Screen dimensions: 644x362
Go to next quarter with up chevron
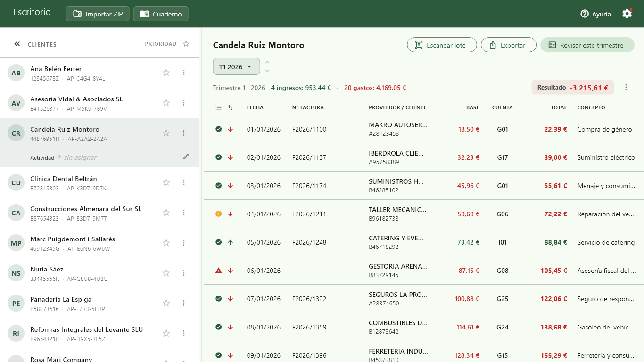267,62
